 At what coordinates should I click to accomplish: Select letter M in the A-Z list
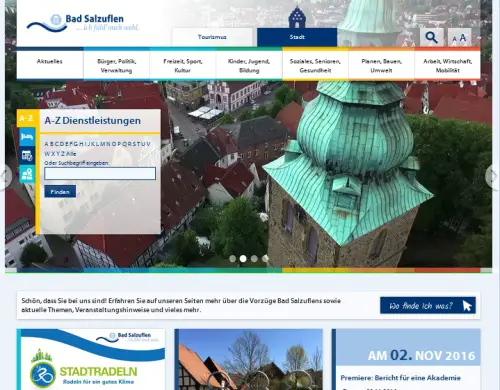click(102, 144)
